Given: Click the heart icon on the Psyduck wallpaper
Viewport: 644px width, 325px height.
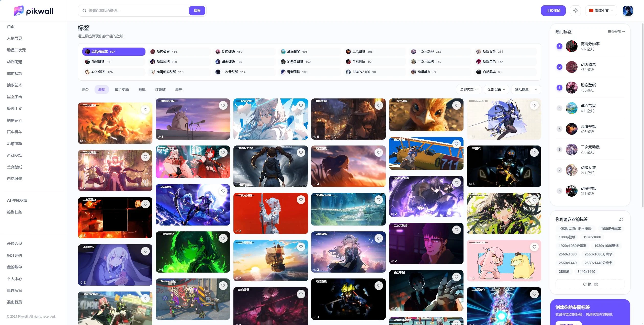Looking at the screenshot, I should pyautogui.click(x=534, y=247).
